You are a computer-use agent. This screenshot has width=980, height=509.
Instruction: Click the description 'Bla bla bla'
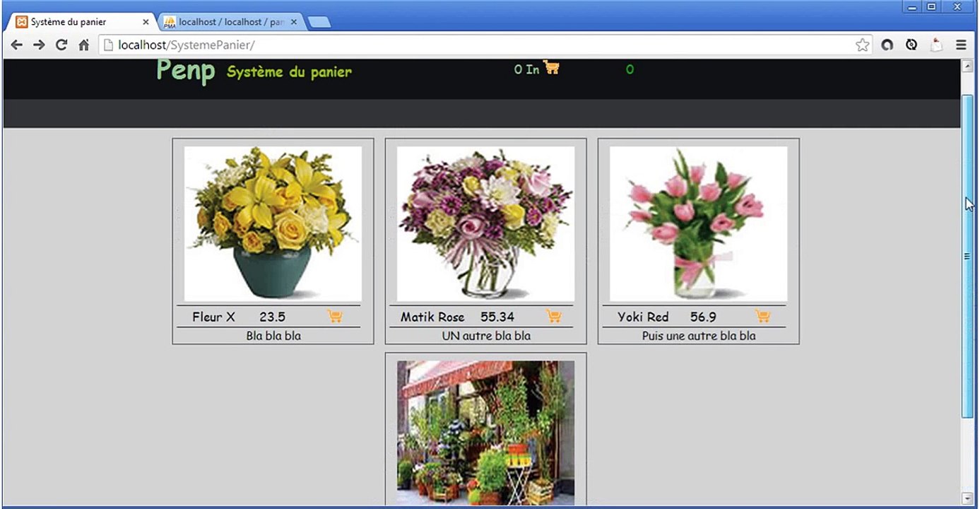click(273, 336)
